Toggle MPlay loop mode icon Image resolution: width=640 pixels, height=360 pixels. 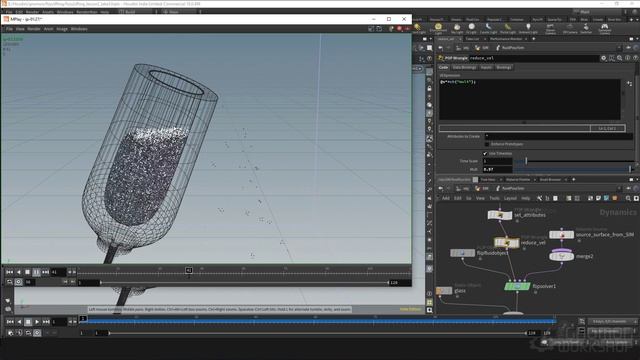pyautogui.click(x=9, y=282)
